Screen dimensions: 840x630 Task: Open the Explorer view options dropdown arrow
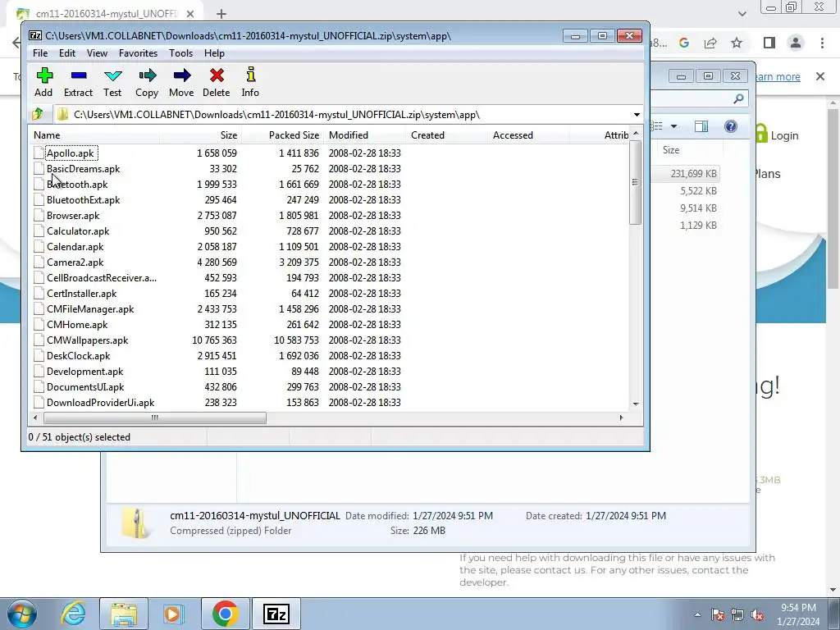pos(674,126)
